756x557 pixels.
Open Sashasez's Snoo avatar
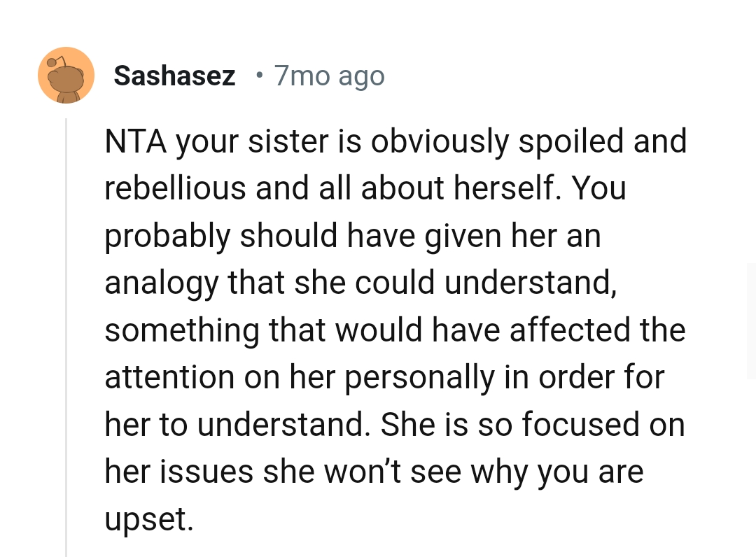66,76
